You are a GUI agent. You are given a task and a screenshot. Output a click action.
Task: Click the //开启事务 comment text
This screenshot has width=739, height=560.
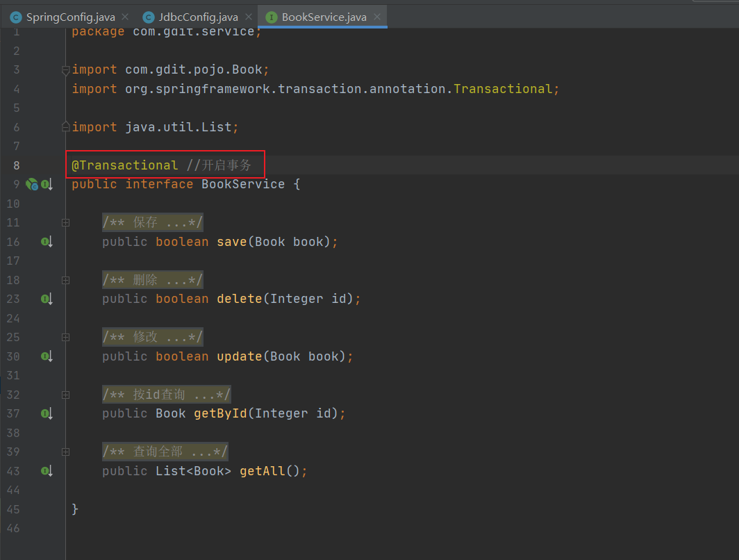tap(219, 165)
